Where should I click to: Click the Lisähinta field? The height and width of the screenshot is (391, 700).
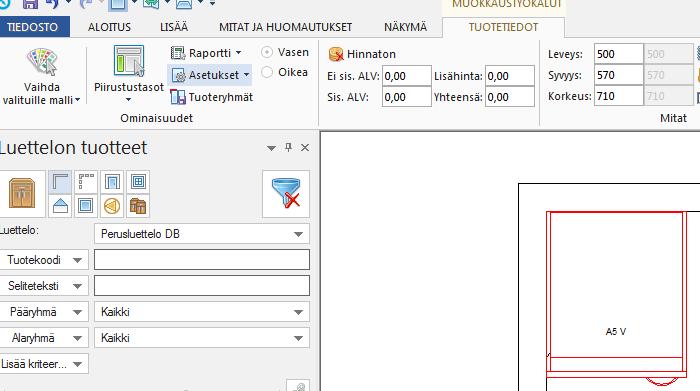click(x=510, y=76)
